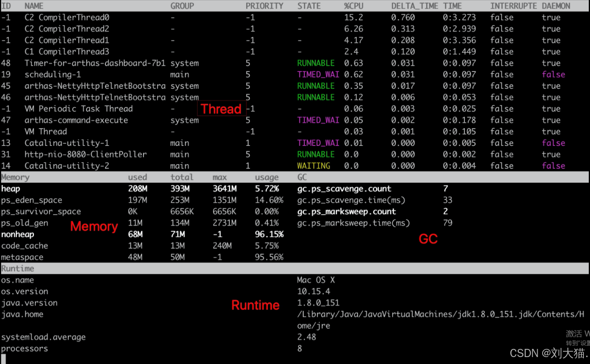Click the 0:3.273 time of CompilerThread0
This screenshot has height=364, width=590.
coord(459,18)
